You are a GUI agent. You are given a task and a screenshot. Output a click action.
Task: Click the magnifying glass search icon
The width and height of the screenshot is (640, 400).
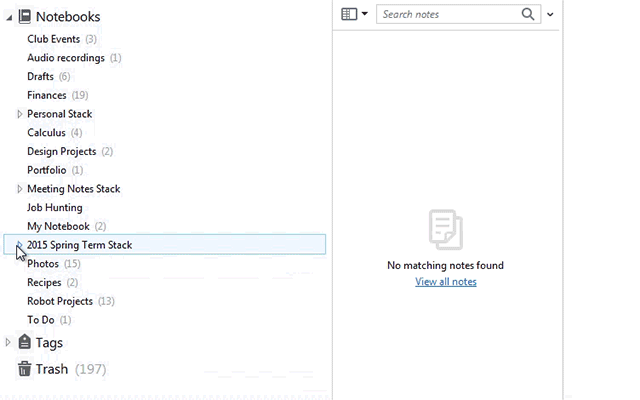point(528,14)
